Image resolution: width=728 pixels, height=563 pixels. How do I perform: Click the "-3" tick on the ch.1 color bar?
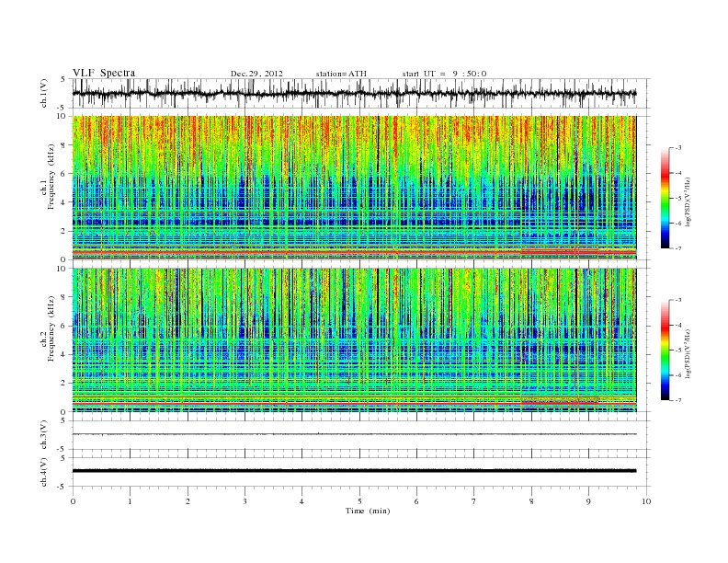[x=678, y=148]
